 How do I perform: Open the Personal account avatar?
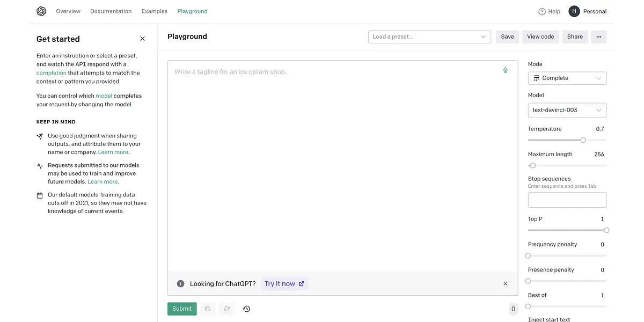(x=574, y=11)
